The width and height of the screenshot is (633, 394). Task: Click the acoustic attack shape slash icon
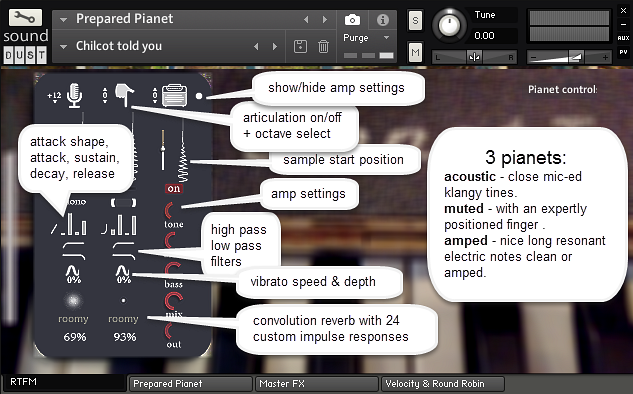(x=54, y=229)
